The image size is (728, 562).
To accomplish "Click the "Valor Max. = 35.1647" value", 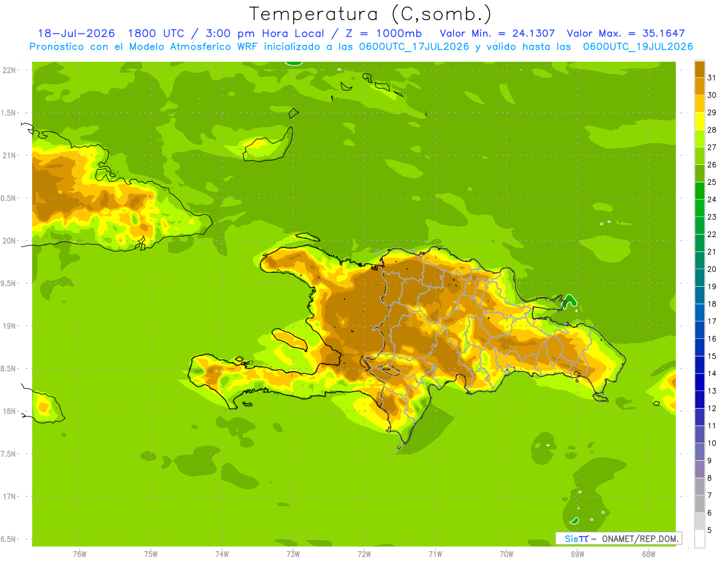I will click(x=625, y=34).
